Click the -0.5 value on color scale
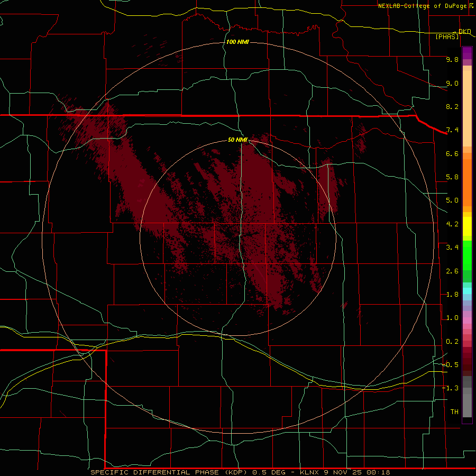Image resolution: width=476 pixels, height=476 pixels. [x=450, y=365]
